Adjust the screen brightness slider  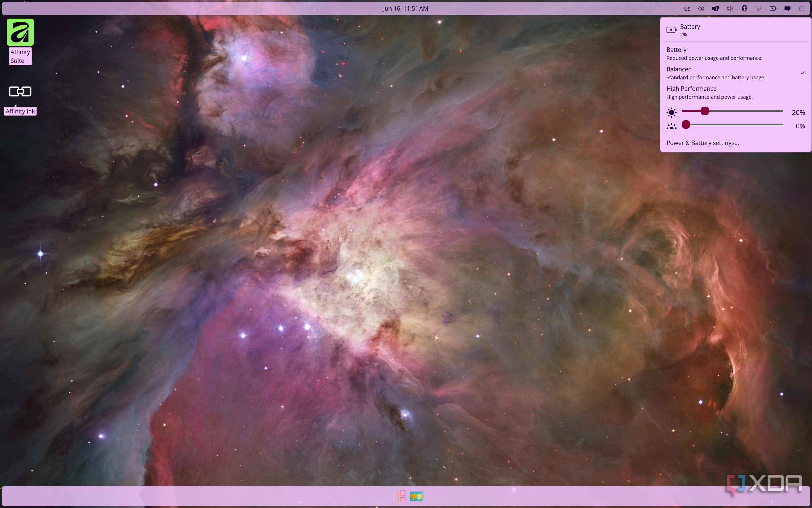click(732, 111)
